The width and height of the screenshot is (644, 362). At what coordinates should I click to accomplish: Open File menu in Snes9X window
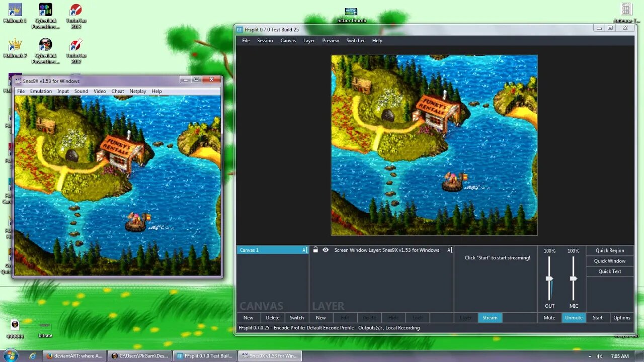point(21,92)
